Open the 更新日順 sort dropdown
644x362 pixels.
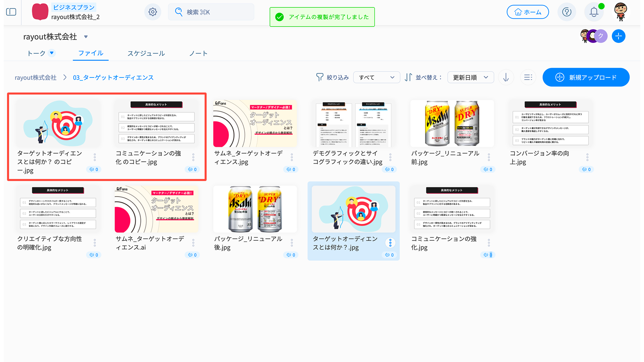470,77
